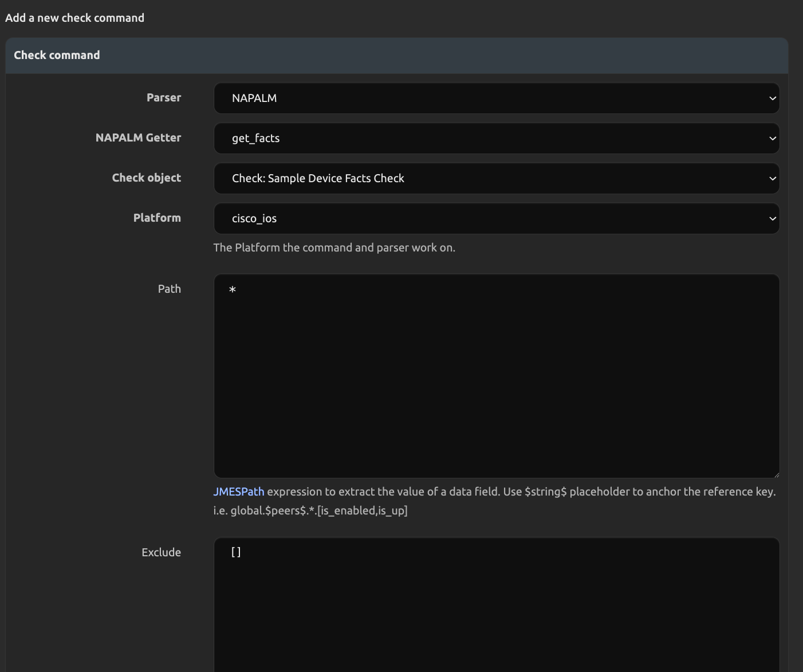Click the chevron arrow on the Parser field
Viewport: 803px width, 672px height.
point(772,99)
